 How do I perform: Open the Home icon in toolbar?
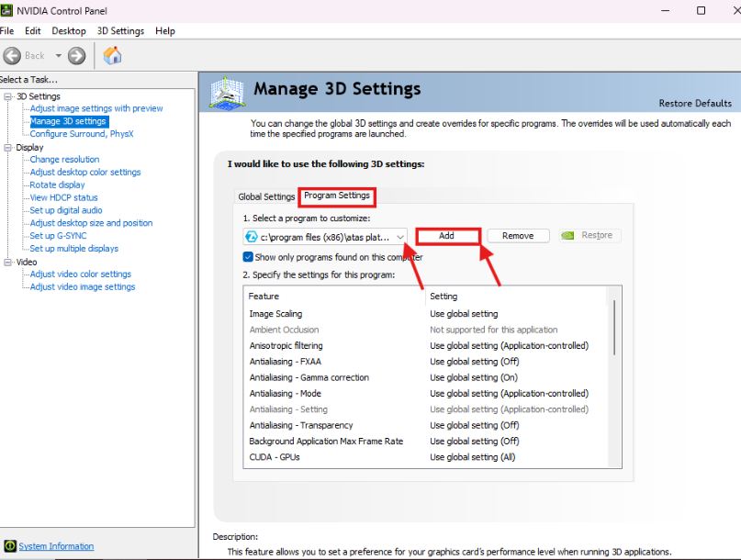coord(112,55)
